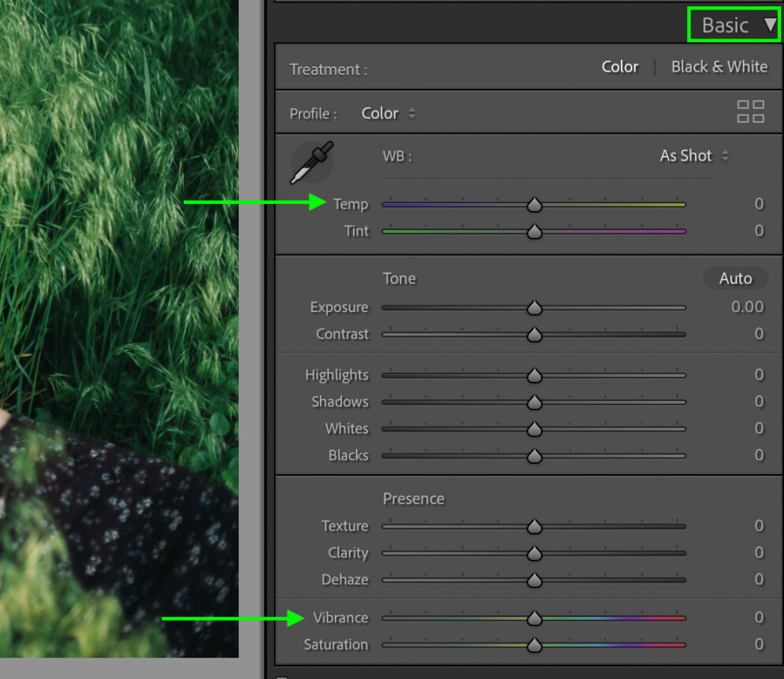Click the Highlights slider handle
The width and height of the screenshot is (784, 679).
[x=534, y=376]
